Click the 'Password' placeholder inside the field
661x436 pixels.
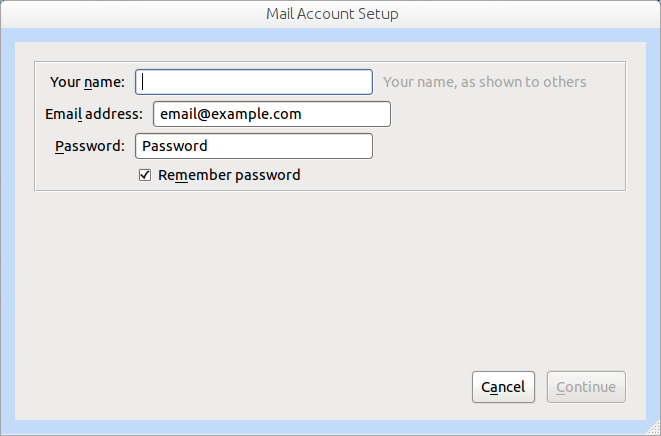click(175, 146)
